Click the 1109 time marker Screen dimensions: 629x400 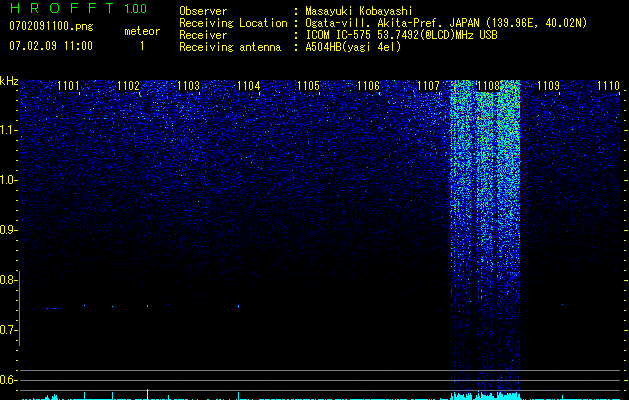(x=548, y=85)
